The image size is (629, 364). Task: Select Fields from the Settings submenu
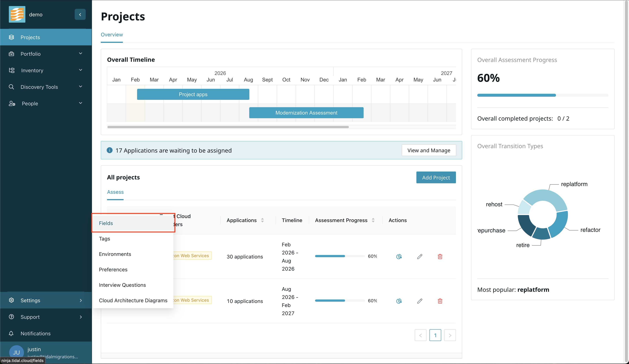tap(106, 223)
